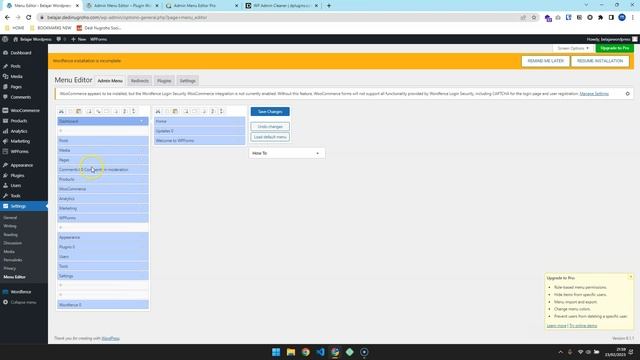Open the Manage Settings link in notice

pyautogui.click(x=594, y=94)
